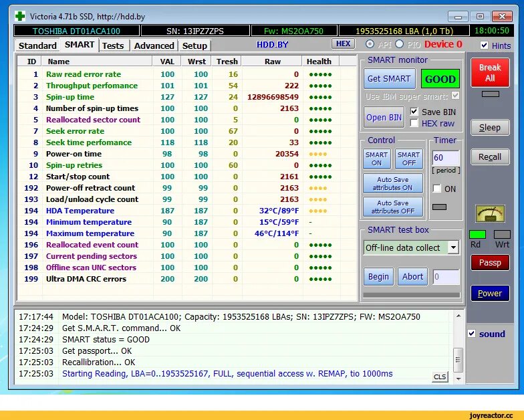The width and height of the screenshot is (524, 420).
Task: Click the log scrollbar down arrow
Action: pyautogui.click(x=458, y=379)
